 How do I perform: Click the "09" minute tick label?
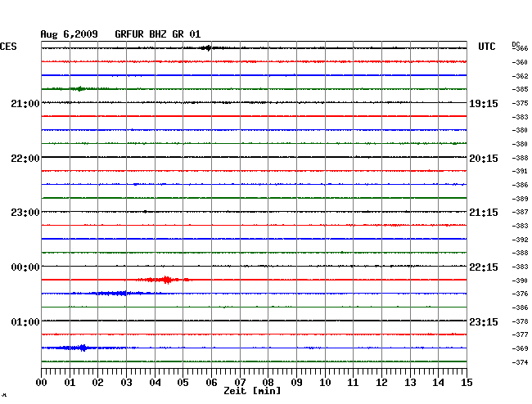296,382
